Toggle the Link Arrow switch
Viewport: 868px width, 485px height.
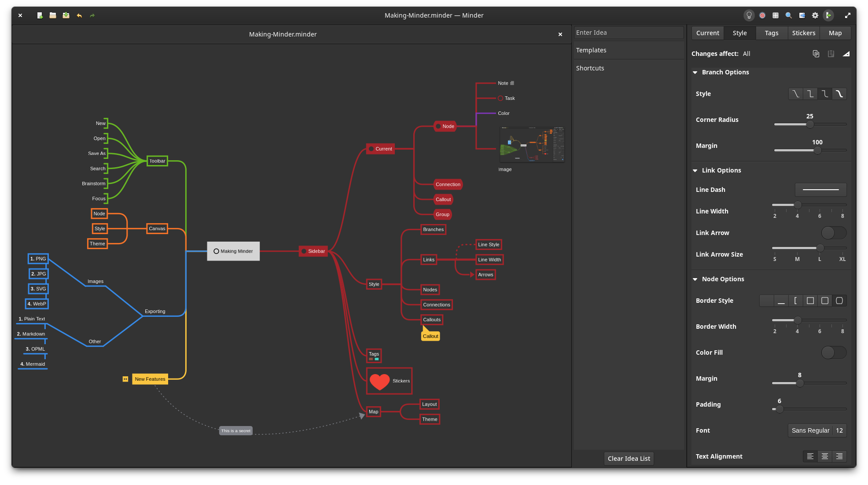click(834, 233)
